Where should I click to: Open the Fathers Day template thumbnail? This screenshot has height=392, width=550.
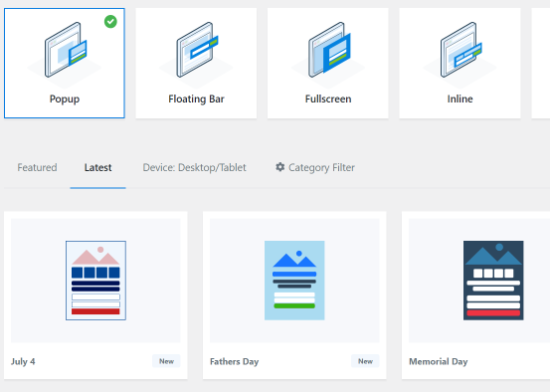295,280
